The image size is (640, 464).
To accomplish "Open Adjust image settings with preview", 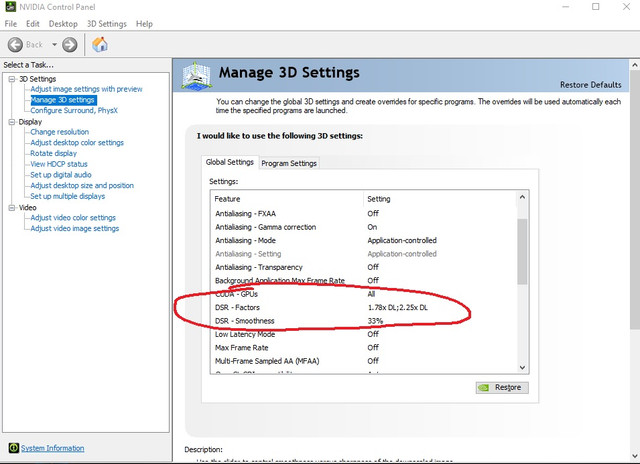I will tap(86, 89).
